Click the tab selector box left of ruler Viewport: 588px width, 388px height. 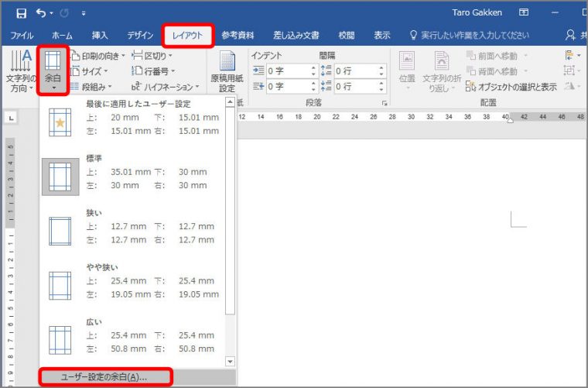pos(12,118)
